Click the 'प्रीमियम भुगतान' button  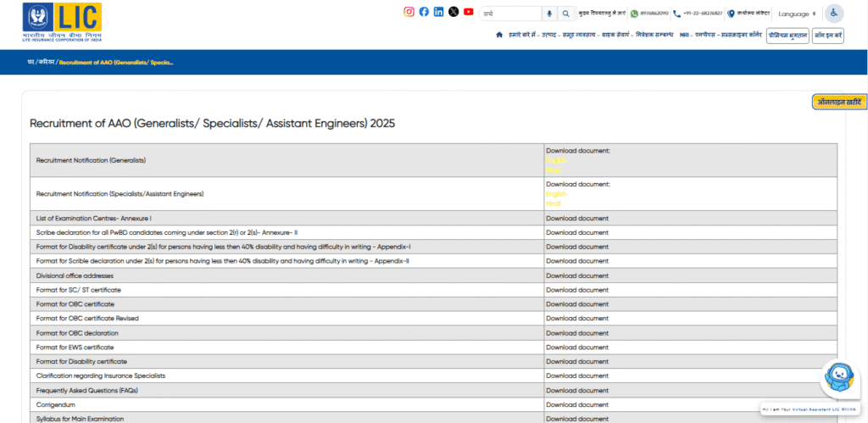click(787, 36)
